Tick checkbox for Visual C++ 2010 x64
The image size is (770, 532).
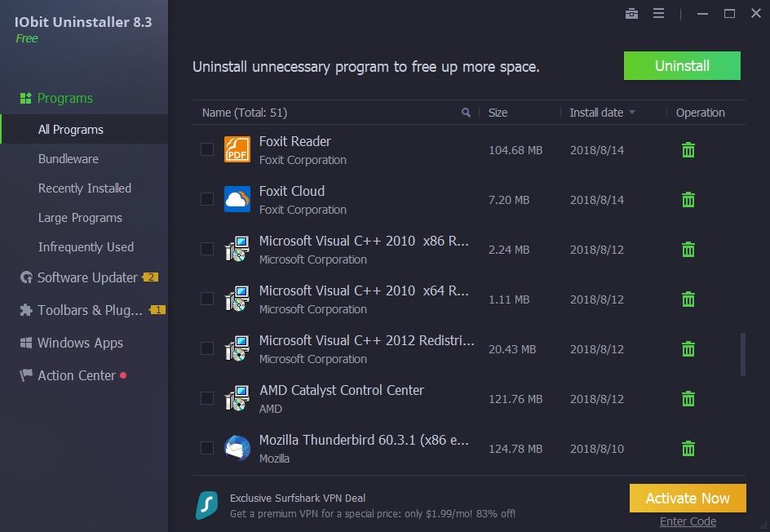[x=207, y=299]
